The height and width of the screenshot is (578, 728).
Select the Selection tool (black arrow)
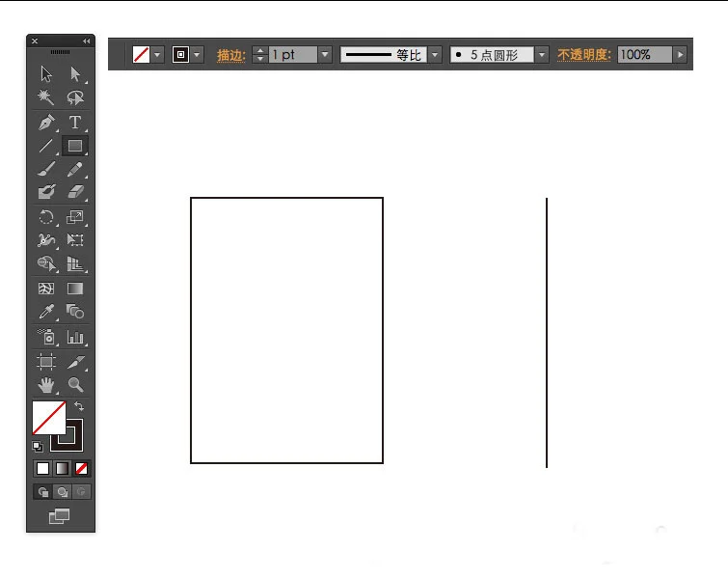pos(46,74)
